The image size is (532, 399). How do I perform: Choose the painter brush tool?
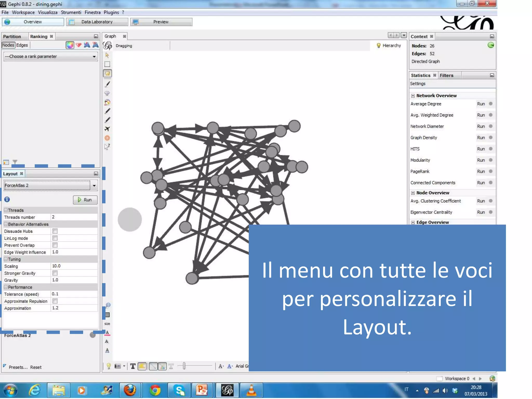point(107,84)
